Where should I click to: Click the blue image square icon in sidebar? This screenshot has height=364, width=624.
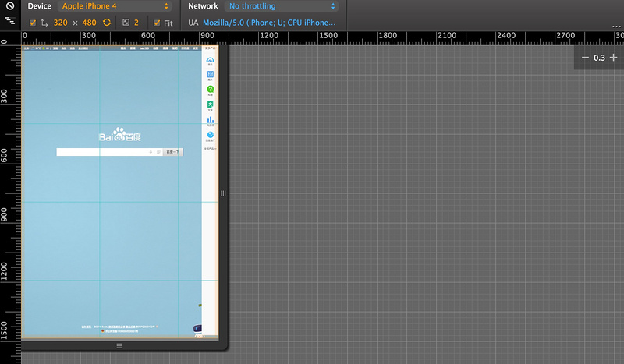pos(210,74)
